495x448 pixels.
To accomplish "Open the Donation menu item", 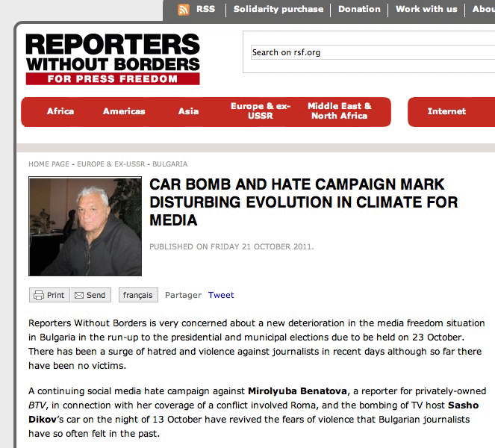I will click(x=359, y=9).
